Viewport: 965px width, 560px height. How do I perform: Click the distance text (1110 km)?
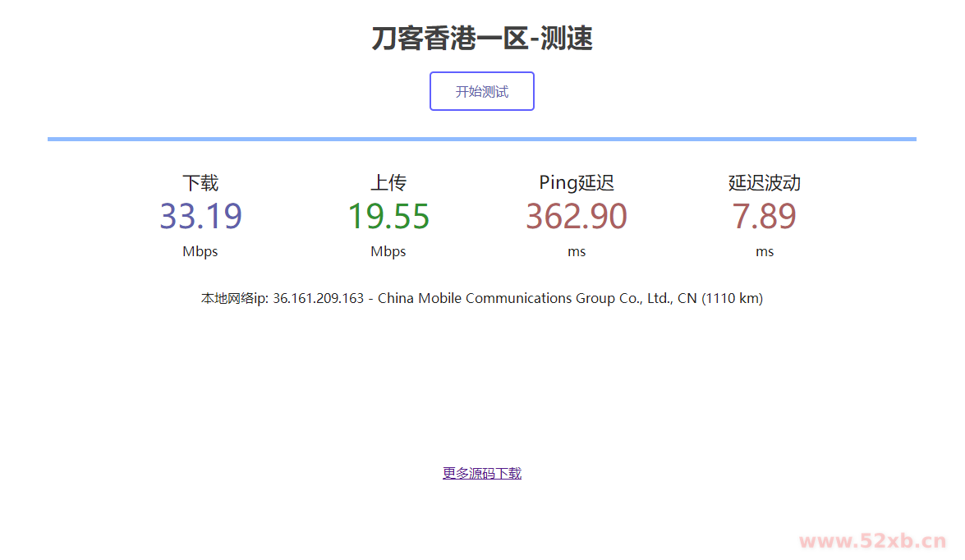pyautogui.click(x=731, y=298)
